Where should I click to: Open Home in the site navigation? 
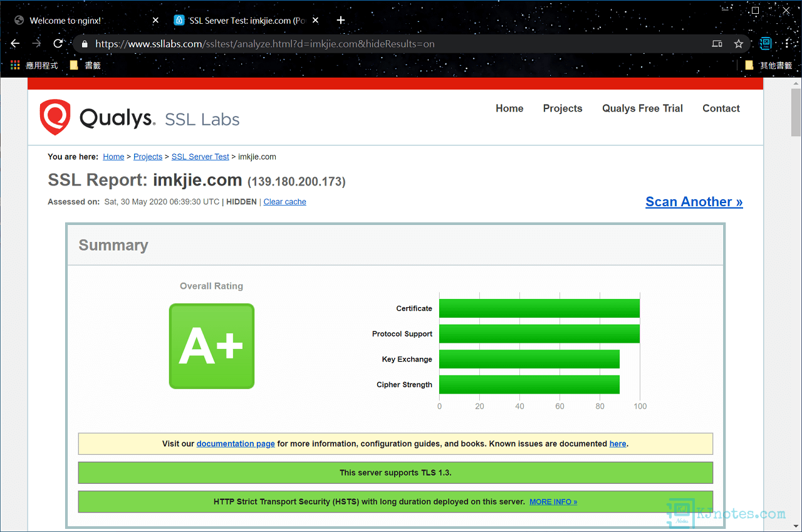509,108
